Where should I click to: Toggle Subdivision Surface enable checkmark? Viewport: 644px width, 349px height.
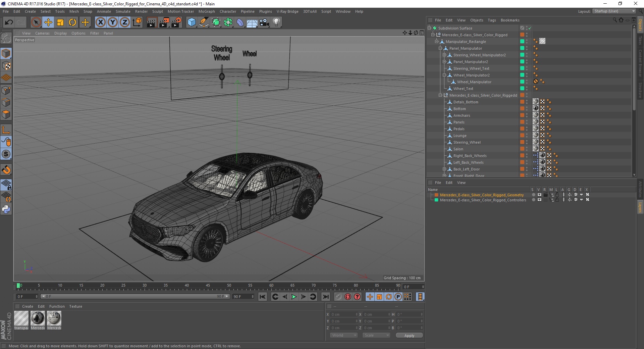pyautogui.click(x=530, y=28)
